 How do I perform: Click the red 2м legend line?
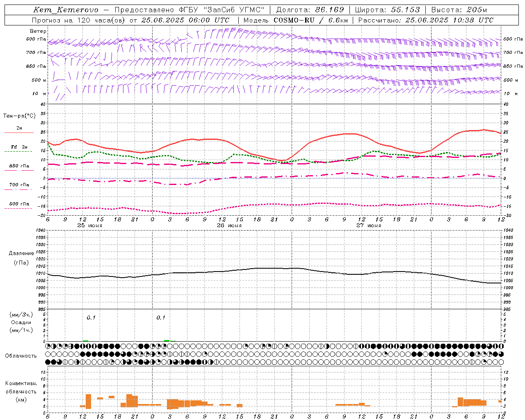(x=19, y=133)
